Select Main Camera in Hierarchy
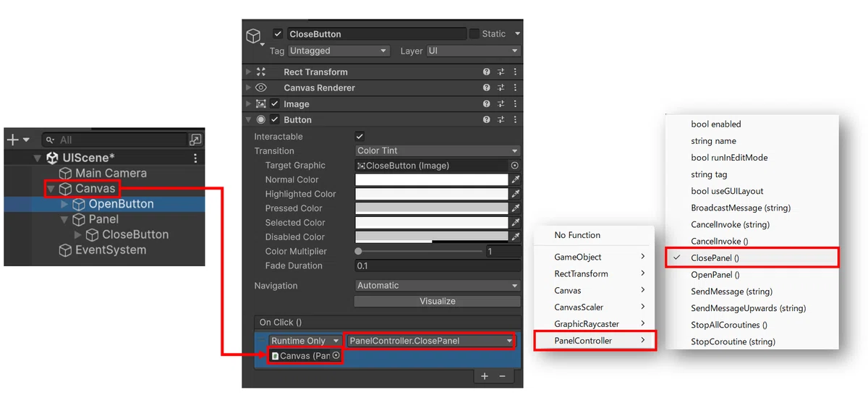 pos(111,174)
